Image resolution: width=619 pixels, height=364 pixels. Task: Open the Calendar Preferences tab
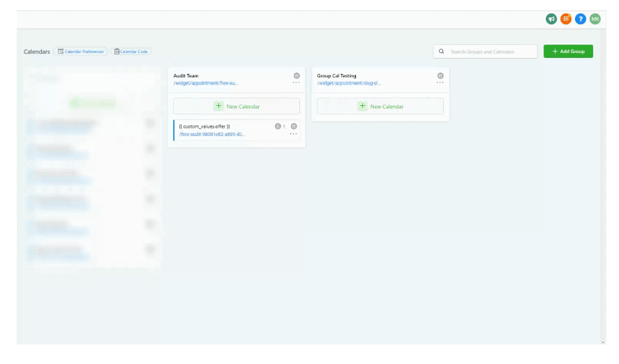80,52
